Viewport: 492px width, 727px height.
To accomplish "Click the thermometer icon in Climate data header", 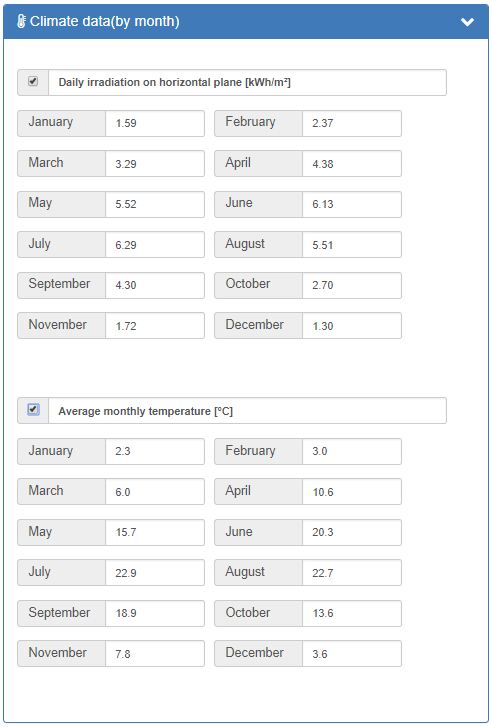I will pos(21,21).
